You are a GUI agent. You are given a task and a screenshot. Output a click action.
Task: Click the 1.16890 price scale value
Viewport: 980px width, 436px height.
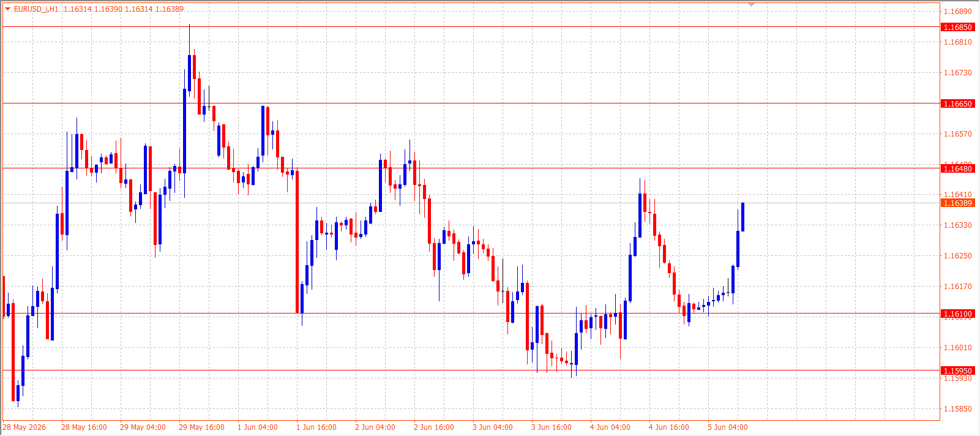[957, 12]
